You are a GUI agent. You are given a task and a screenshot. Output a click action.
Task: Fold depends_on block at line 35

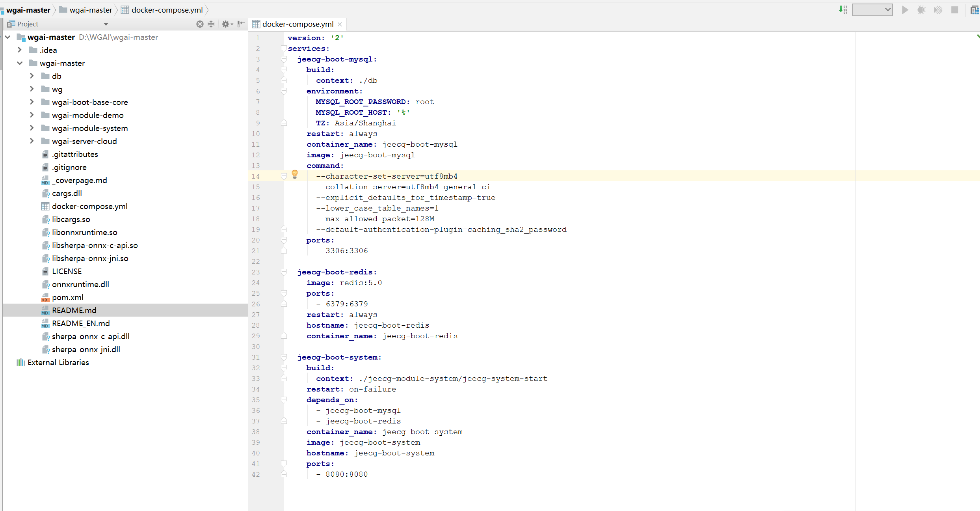284,400
